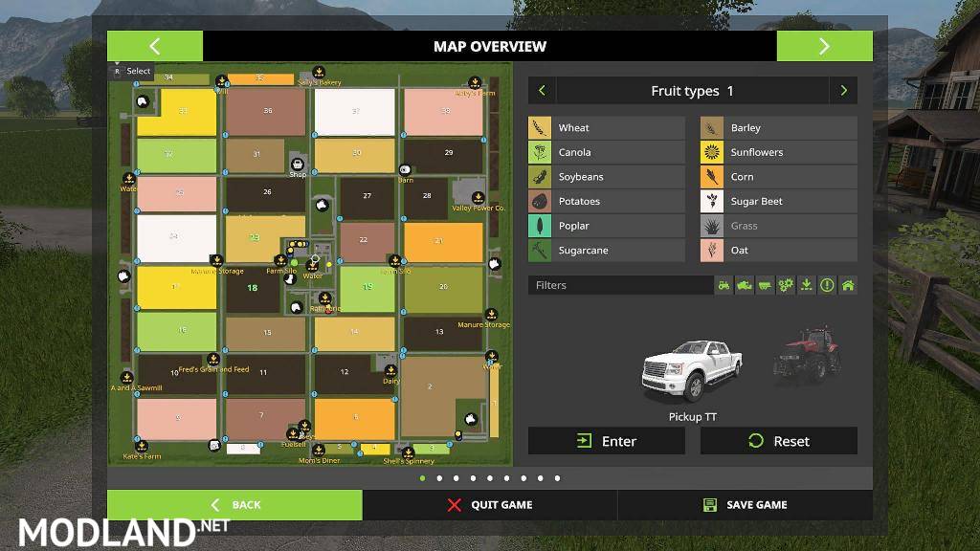The height and width of the screenshot is (551, 980).
Task: Click the cow icon near field 33
Action: (143, 101)
